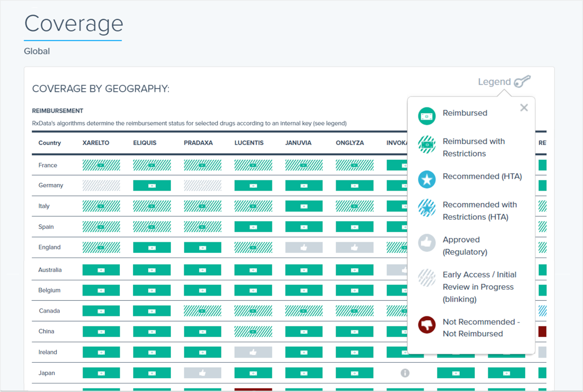Click the Italy country row label
The image size is (583, 392).
[x=44, y=206]
